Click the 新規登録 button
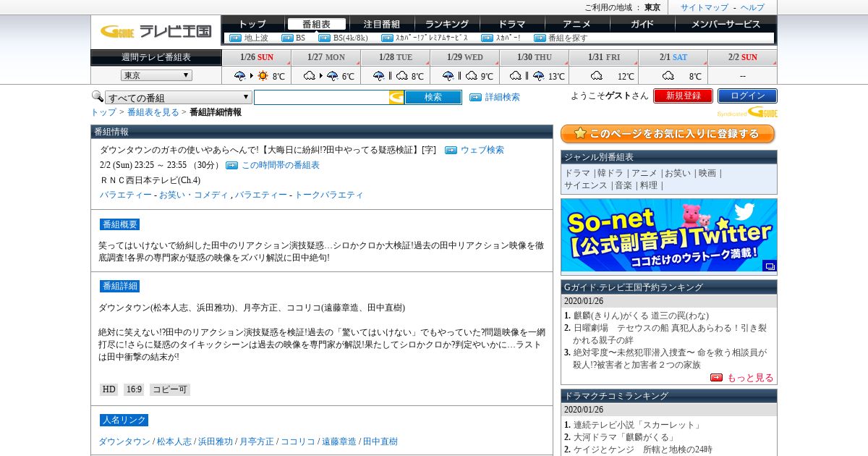868x456 pixels. tap(683, 96)
